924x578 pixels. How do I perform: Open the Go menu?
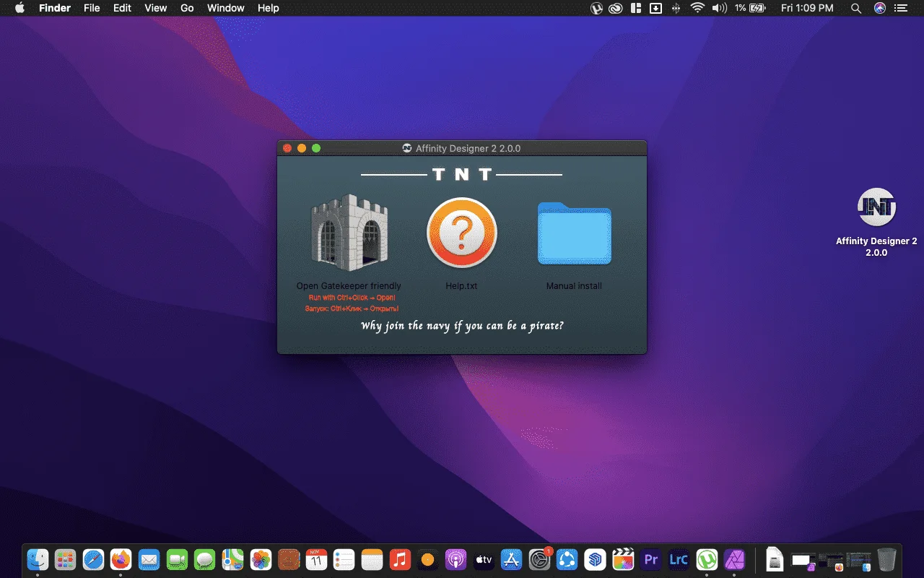(187, 8)
